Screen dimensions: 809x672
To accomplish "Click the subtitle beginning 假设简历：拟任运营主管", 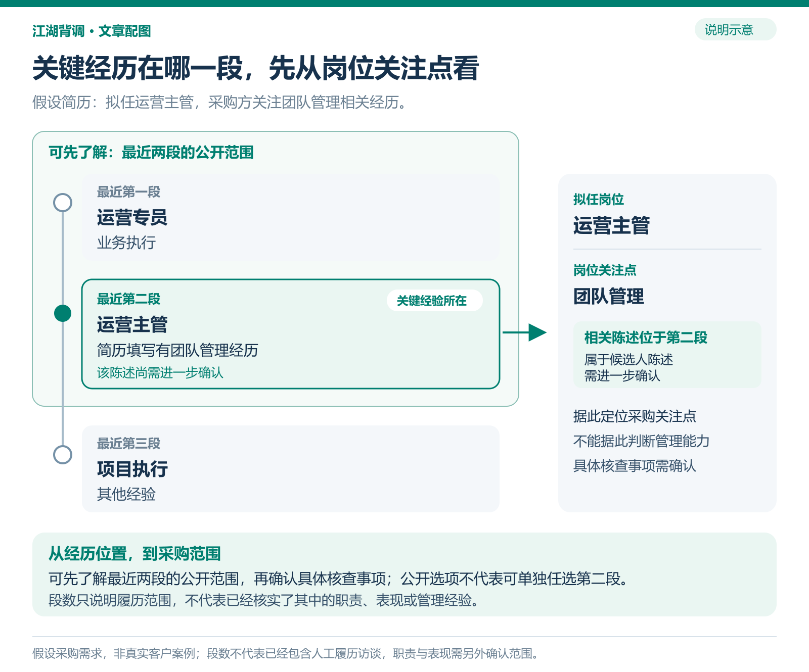I will 219,103.
